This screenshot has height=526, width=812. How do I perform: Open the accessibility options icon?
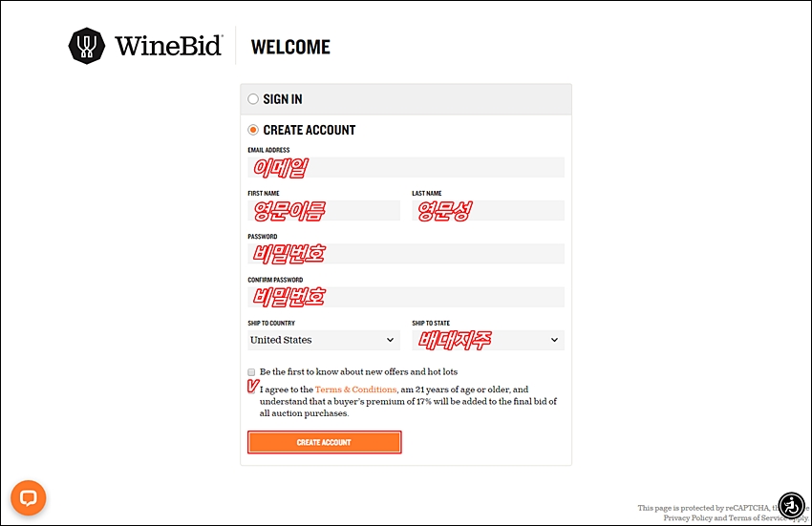792,505
